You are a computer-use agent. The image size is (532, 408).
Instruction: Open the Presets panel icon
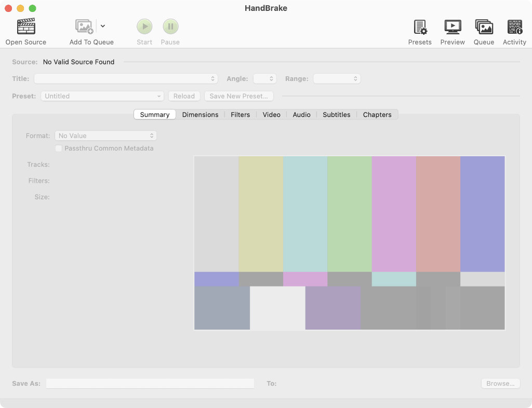pos(420,26)
